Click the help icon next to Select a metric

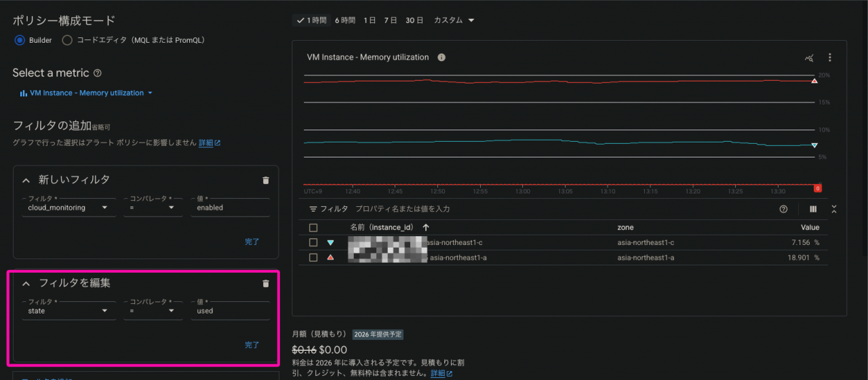point(98,73)
